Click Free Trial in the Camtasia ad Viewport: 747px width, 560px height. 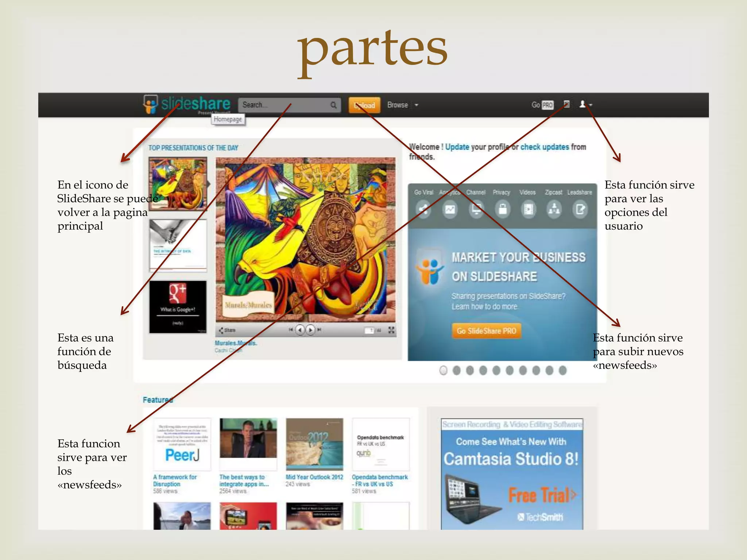pyautogui.click(x=542, y=495)
